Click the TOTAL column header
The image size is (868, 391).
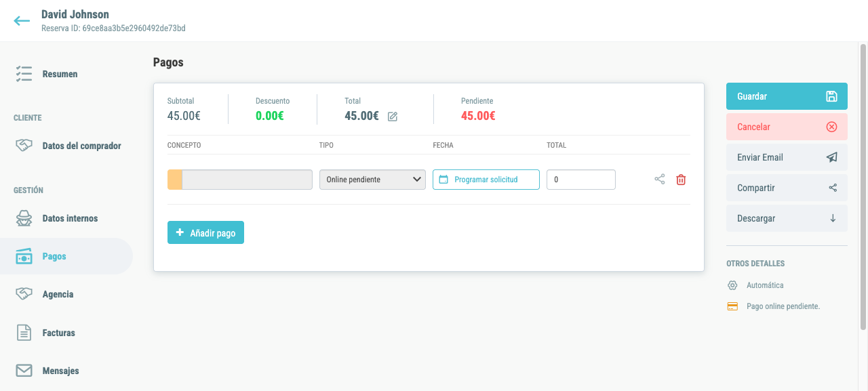coord(556,146)
